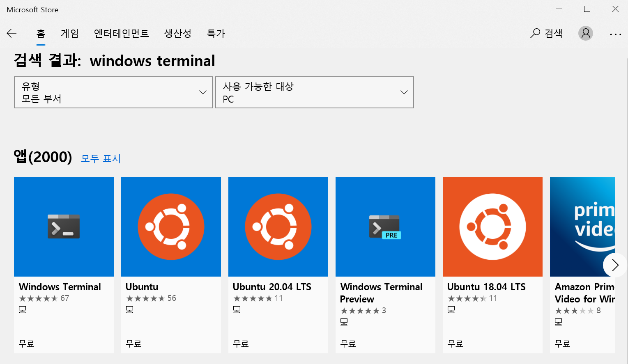
Task: Open the 엔터테인먼트 tab
Action: click(x=121, y=34)
